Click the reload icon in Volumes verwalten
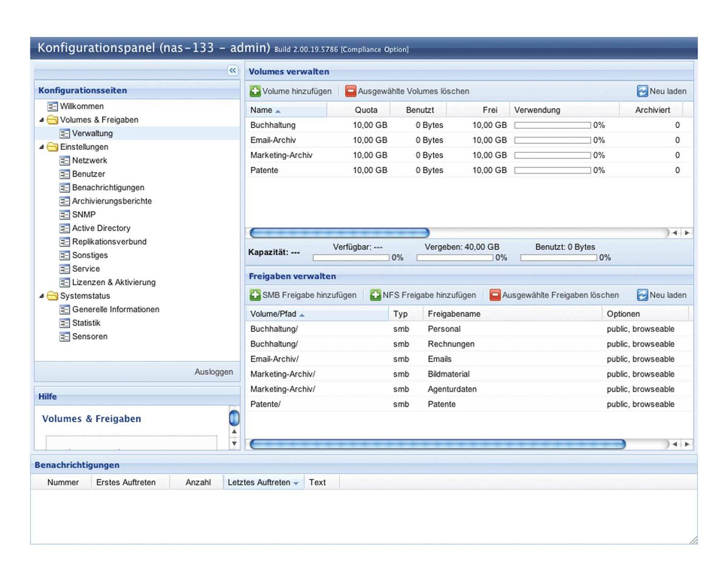The height and width of the screenshot is (586, 728). tap(642, 92)
